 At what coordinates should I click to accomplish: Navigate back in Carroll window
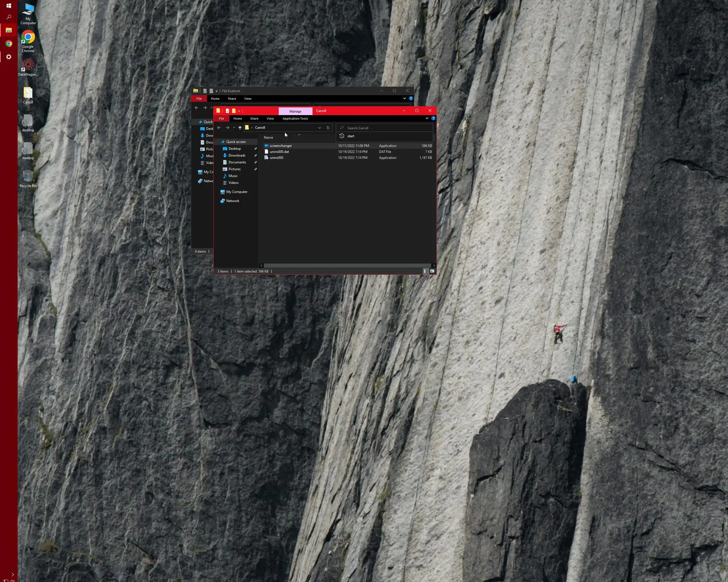[219, 128]
